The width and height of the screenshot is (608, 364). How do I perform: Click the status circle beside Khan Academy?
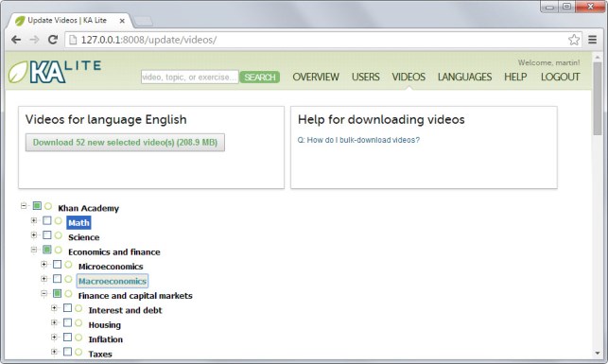tap(48, 206)
